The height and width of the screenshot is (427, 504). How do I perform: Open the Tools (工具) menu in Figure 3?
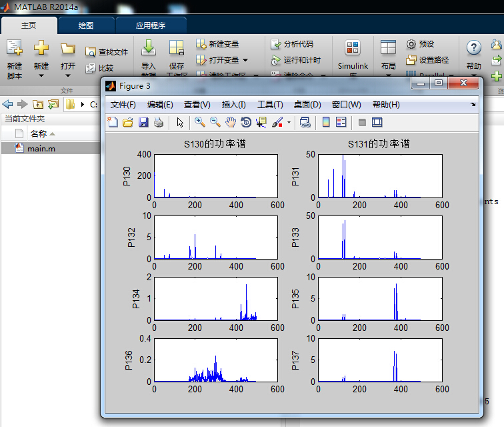[x=270, y=105]
